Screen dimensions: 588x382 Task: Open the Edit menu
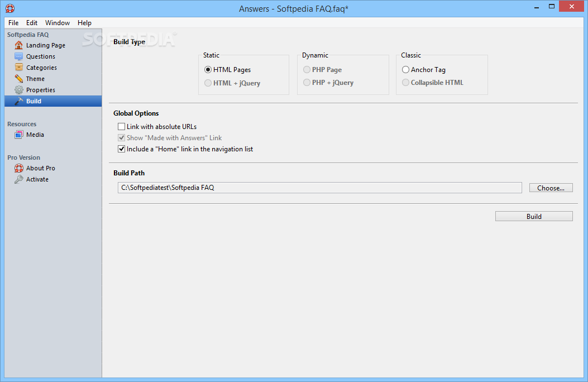coord(32,23)
